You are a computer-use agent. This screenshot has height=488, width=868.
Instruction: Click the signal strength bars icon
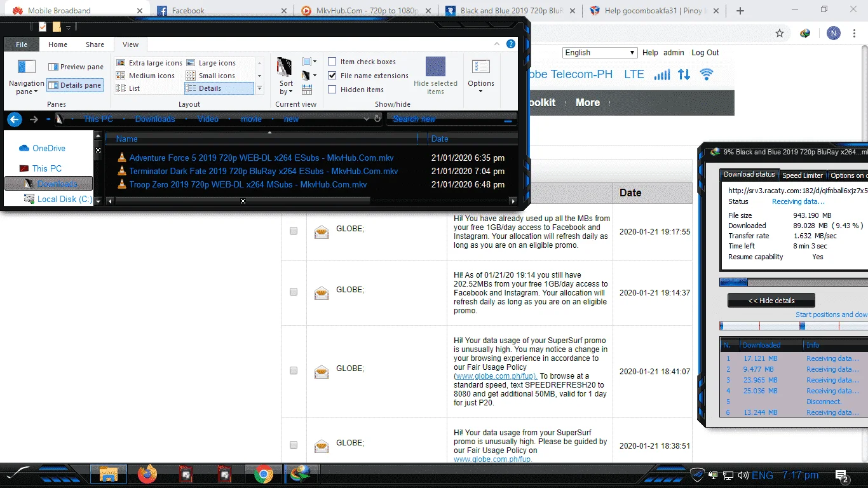click(662, 74)
